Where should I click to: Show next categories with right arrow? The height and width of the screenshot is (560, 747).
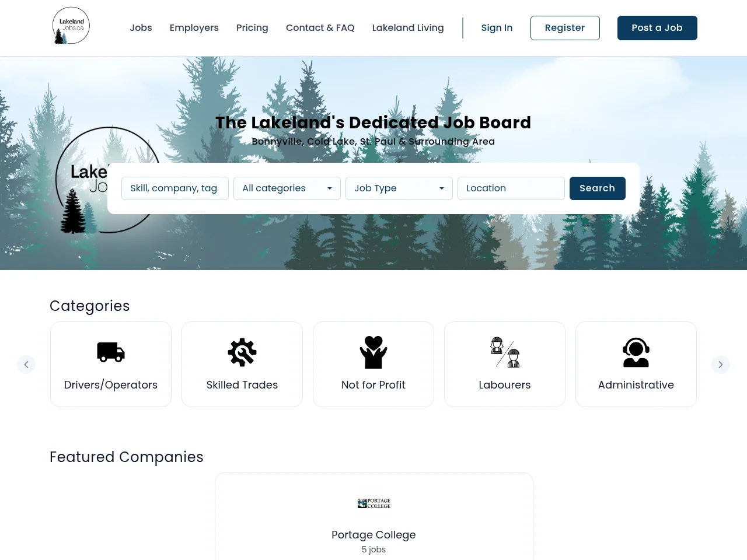pos(721,365)
